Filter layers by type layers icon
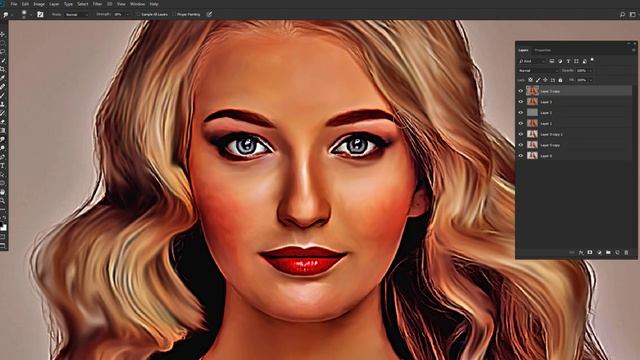Screen dimensions: 640x360 tap(568, 61)
